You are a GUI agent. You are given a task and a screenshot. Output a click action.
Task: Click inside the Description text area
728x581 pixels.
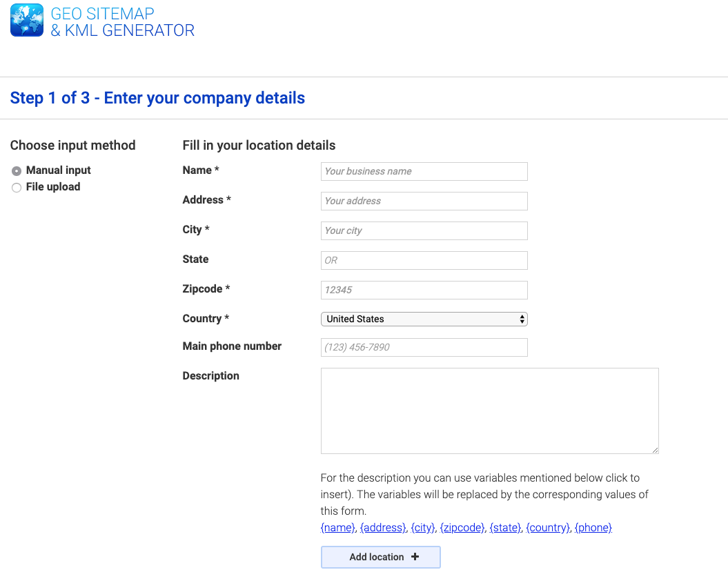pos(489,411)
